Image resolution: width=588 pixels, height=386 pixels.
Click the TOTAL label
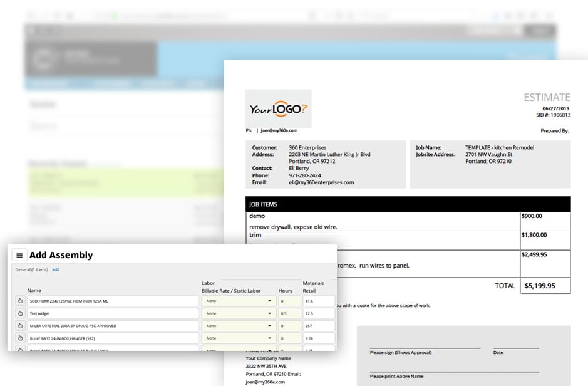pyautogui.click(x=505, y=286)
